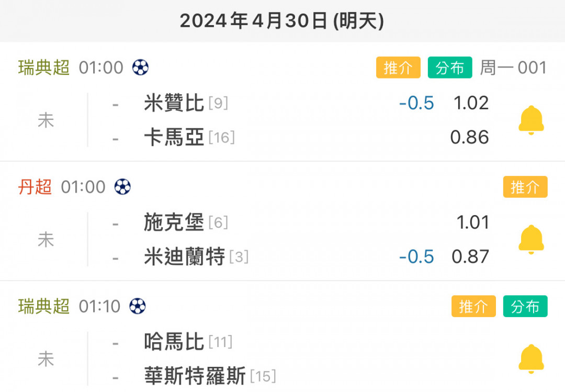Select team 華斯特羅斯
This screenshot has width=565, height=392.
(x=195, y=376)
